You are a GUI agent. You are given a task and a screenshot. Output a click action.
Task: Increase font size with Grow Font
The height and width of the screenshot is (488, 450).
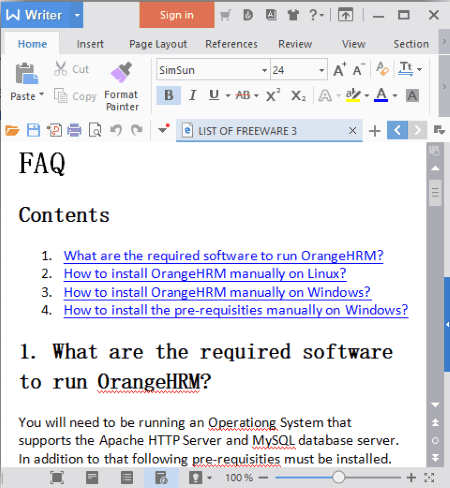coord(340,70)
